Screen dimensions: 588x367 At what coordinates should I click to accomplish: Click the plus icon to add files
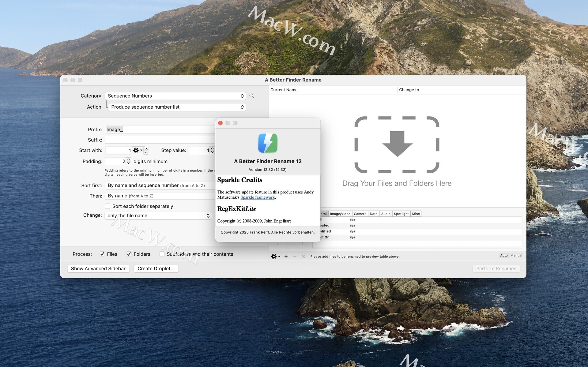pyautogui.click(x=286, y=256)
